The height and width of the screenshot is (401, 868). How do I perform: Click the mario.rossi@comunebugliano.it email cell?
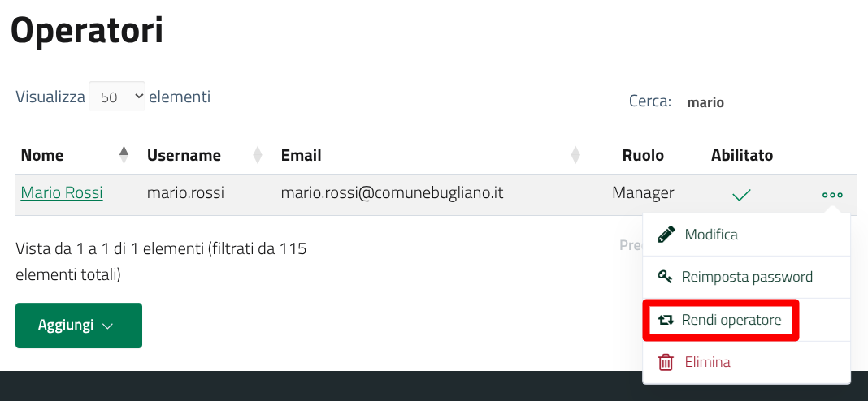point(392,193)
